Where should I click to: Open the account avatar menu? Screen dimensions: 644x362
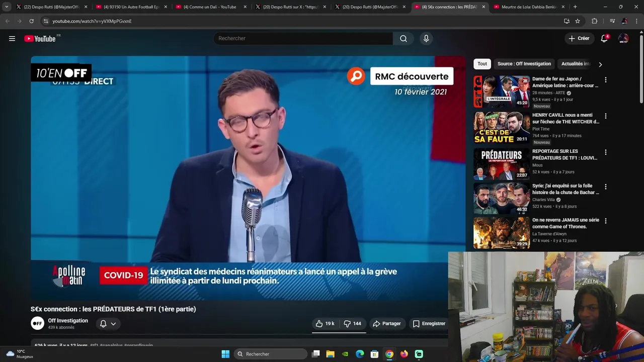[x=623, y=39]
